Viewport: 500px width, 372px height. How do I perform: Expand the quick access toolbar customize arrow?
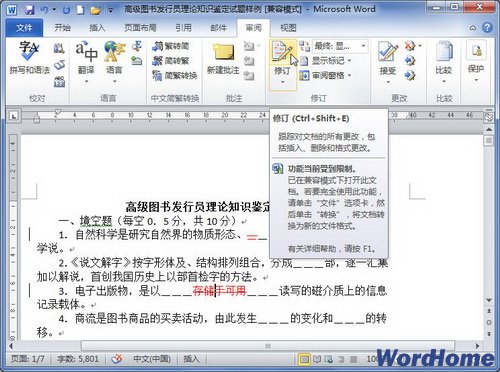click(110, 11)
